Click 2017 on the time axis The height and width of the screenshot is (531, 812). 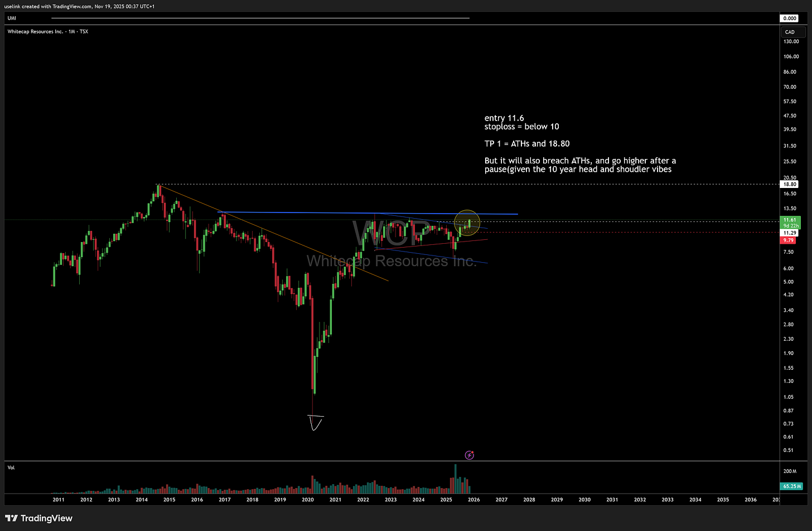(x=225, y=500)
